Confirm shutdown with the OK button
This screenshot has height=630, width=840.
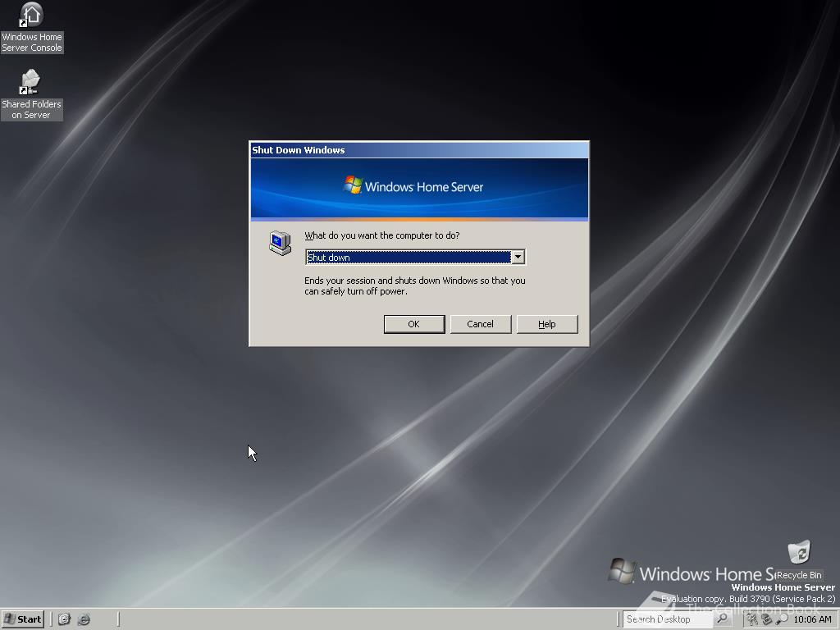pyautogui.click(x=414, y=324)
